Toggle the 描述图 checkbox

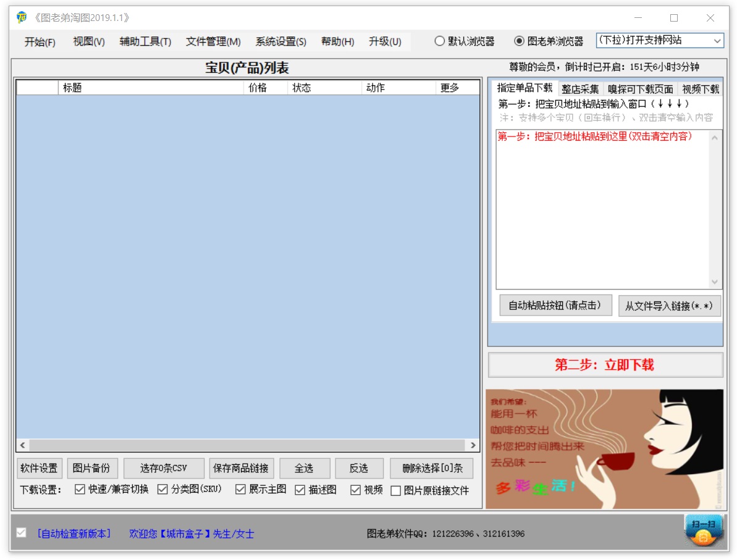(300, 490)
